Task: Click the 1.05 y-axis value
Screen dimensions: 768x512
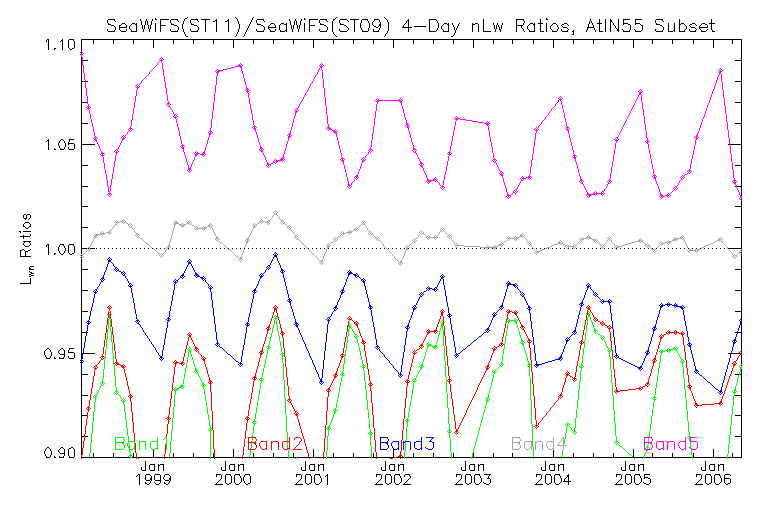Action: point(60,146)
